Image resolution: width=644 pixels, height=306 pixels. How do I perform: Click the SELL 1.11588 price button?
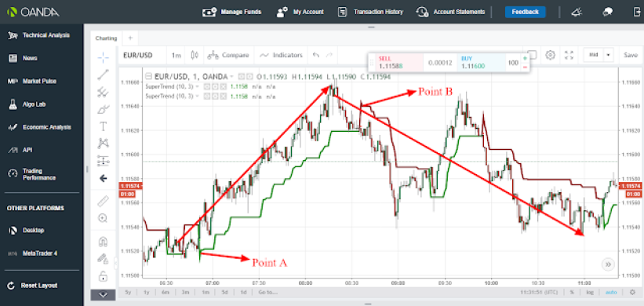tap(399, 63)
